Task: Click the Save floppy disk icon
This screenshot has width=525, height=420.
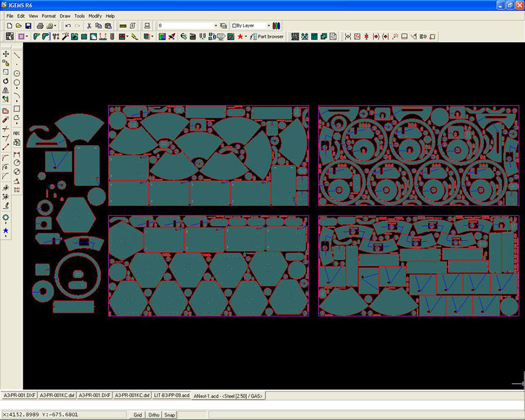Action: pyautogui.click(x=28, y=26)
